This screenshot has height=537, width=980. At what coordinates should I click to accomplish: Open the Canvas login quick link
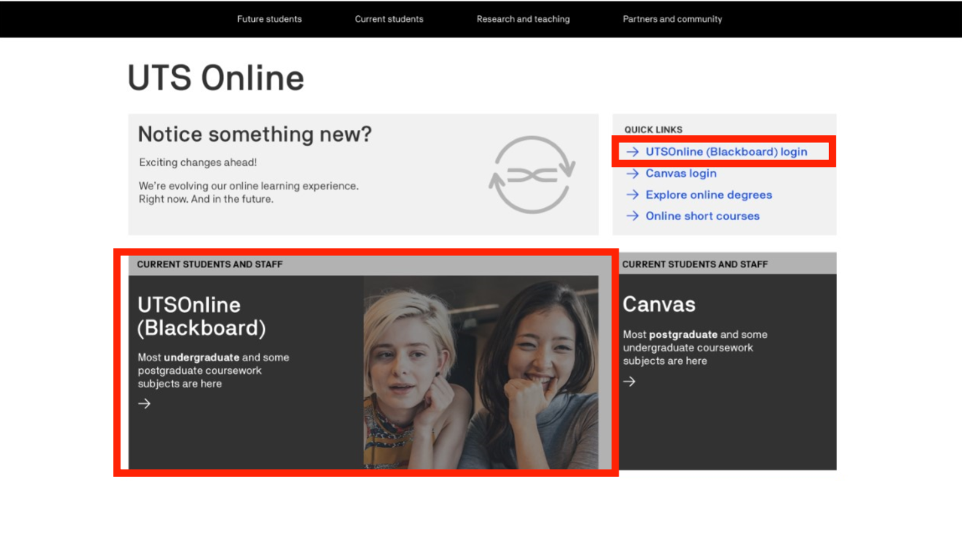681,174
